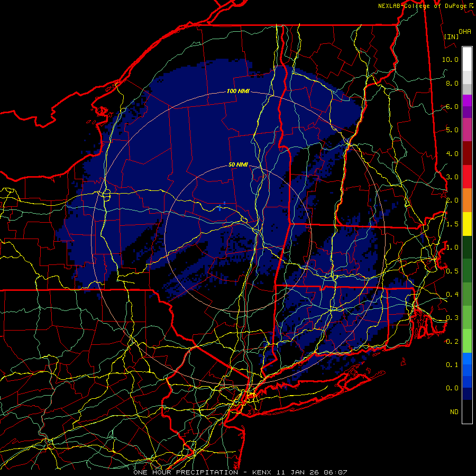Select the bright red legend color block
Viewport: 476px width, 476px height.
point(467,177)
